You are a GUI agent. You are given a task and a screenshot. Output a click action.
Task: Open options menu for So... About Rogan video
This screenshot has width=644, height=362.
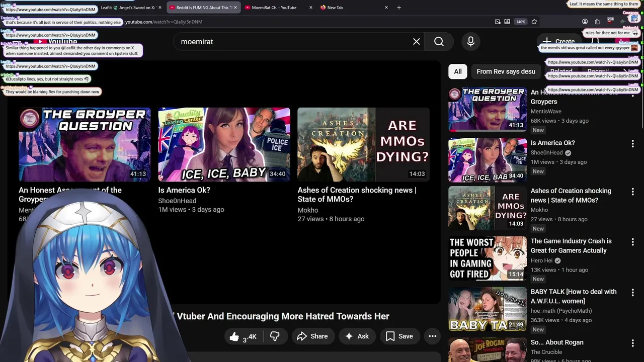coord(632,343)
